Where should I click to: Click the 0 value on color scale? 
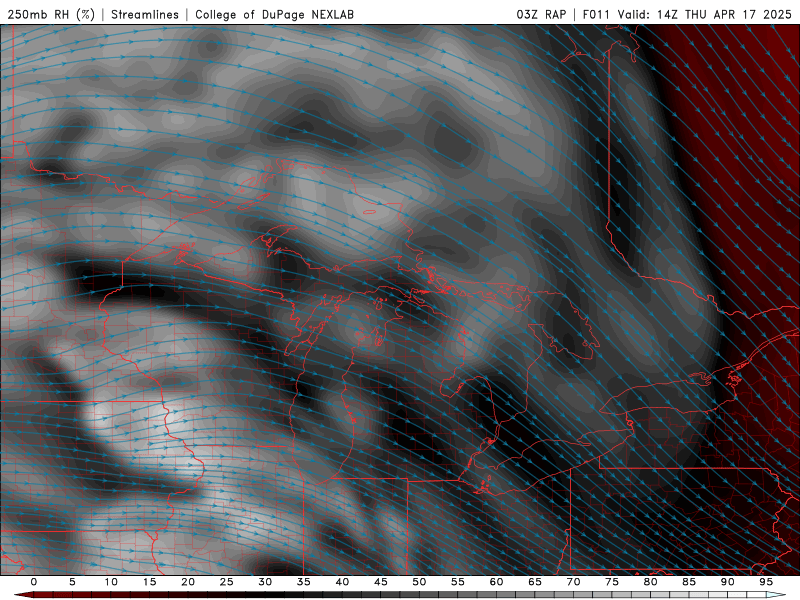click(34, 582)
